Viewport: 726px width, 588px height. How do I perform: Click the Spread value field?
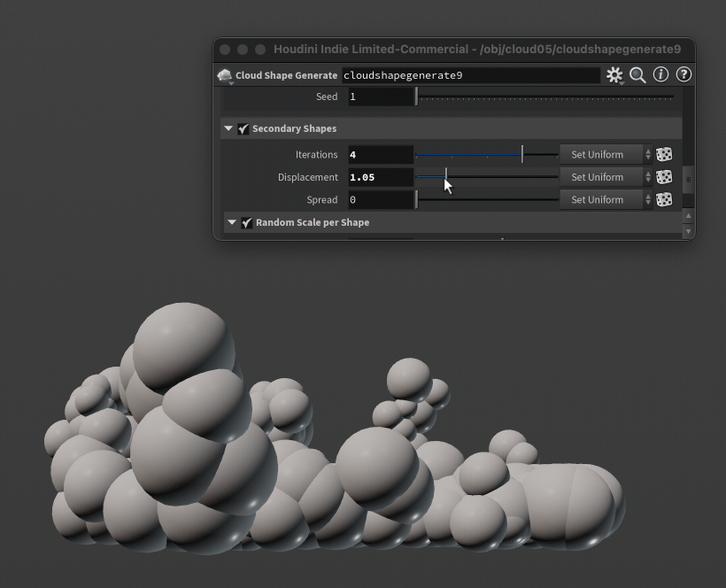[x=381, y=200]
